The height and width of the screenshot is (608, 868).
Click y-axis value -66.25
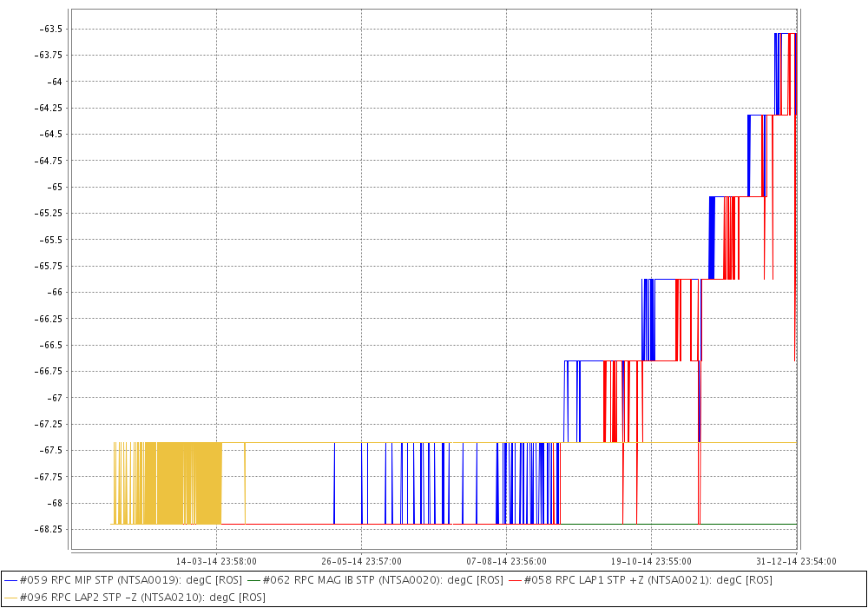[48, 319]
